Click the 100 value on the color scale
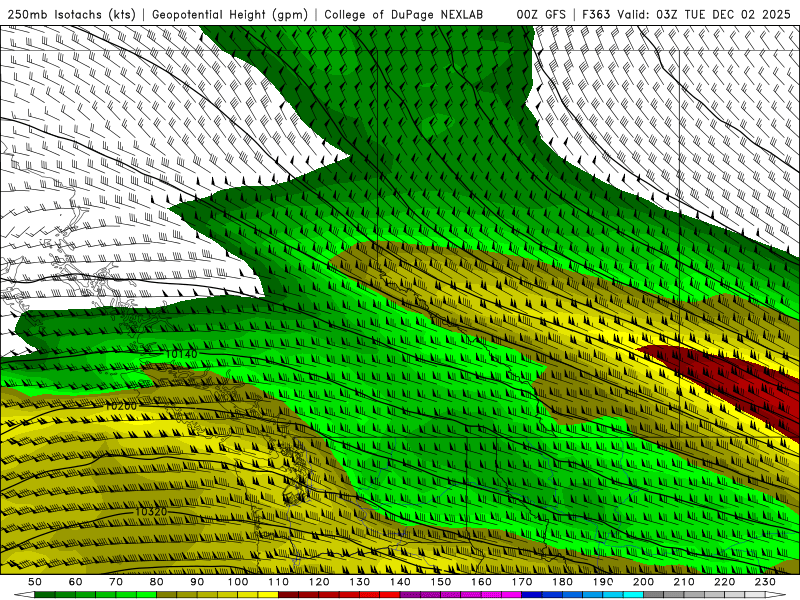The image size is (800, 600). pos(238,582)
